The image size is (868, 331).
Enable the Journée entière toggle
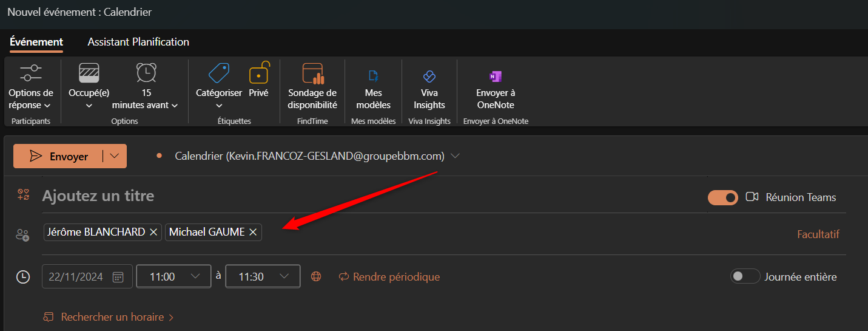click(x=745, y=277)
